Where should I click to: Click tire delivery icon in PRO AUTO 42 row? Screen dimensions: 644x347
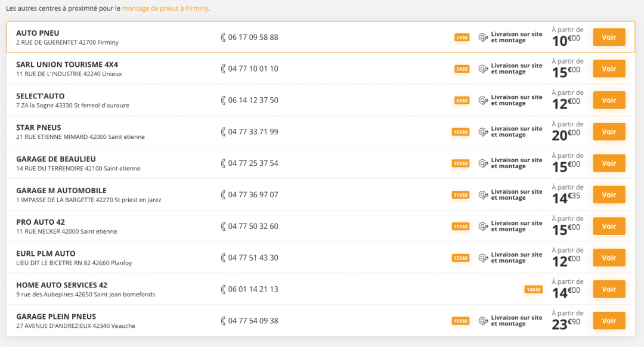(484, 227)
